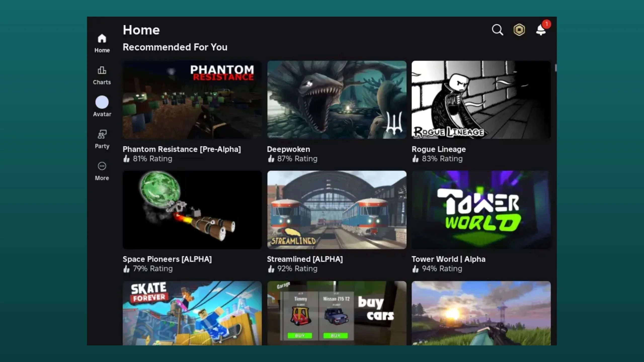The image size is (644, 362).
Task: Click the Home page title
Action: tap(141, 30)
